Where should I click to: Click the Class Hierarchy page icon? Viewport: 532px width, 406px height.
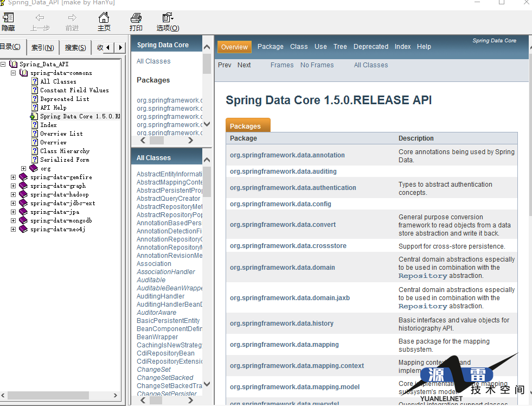click(x=35, y=151)
